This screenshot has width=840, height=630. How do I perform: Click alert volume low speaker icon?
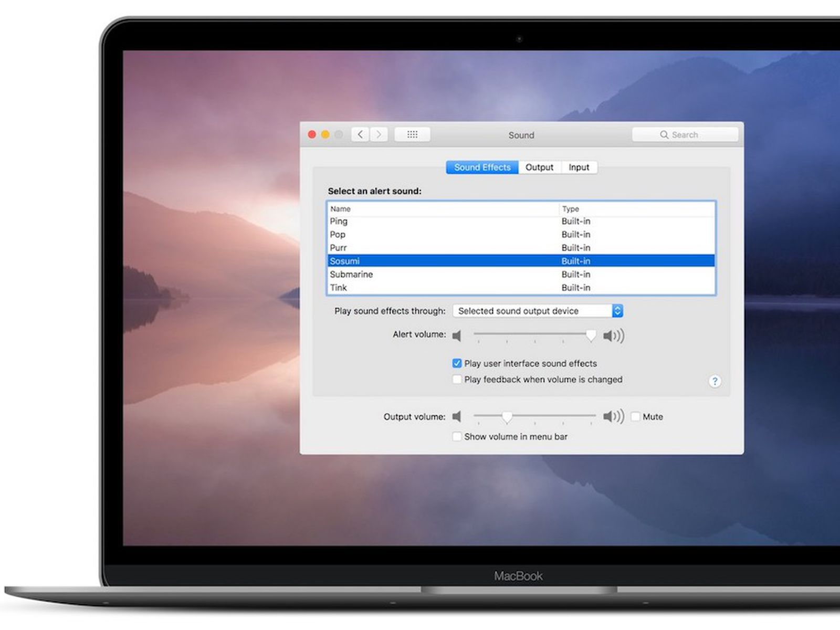[x=457, y=336]
